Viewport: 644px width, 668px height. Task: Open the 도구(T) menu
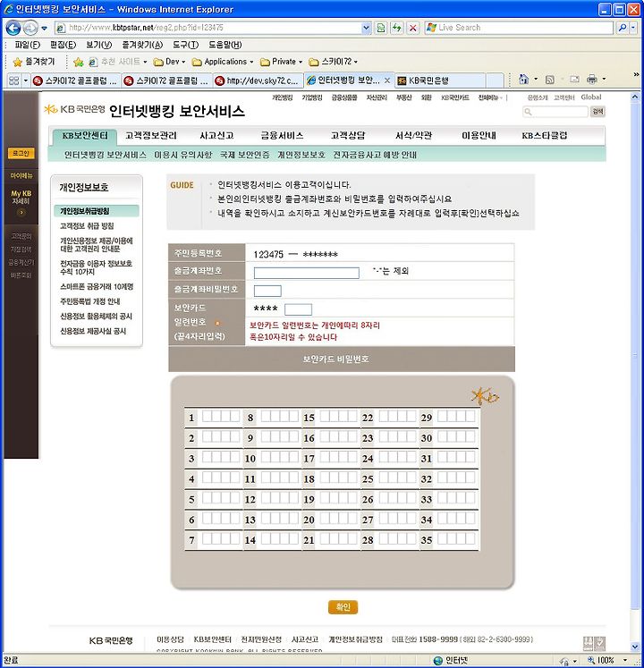click(185, 45)
